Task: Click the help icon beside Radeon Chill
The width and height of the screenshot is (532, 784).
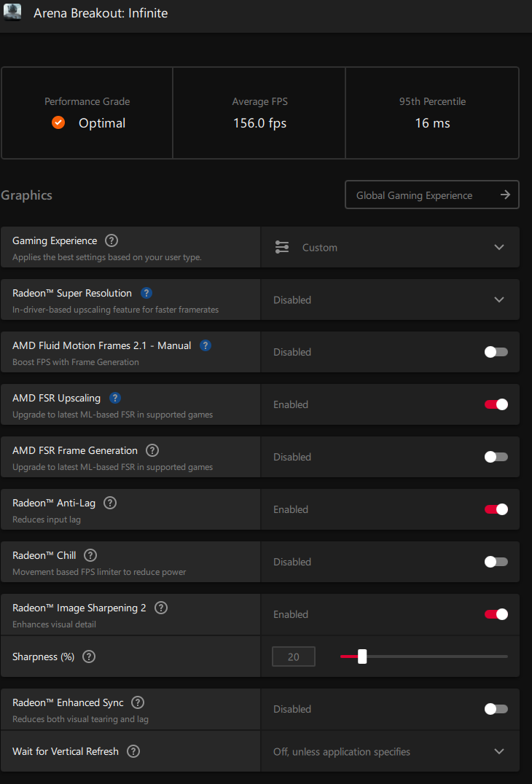Action: click(90, 555)
